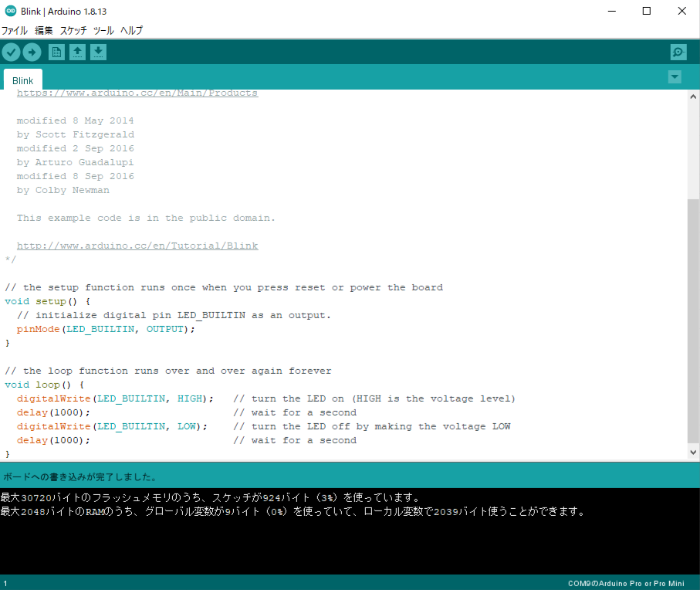Click 'turn the LED off' comment
Image resolution: width=700 pixels, height=590 pixels.
372,426
